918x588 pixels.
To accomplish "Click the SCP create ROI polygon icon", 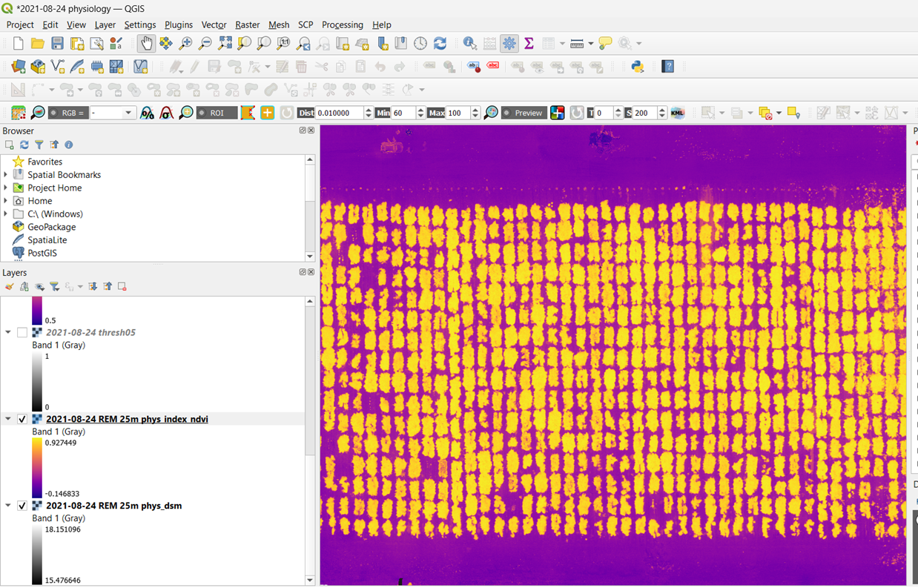I will [248, 113].
